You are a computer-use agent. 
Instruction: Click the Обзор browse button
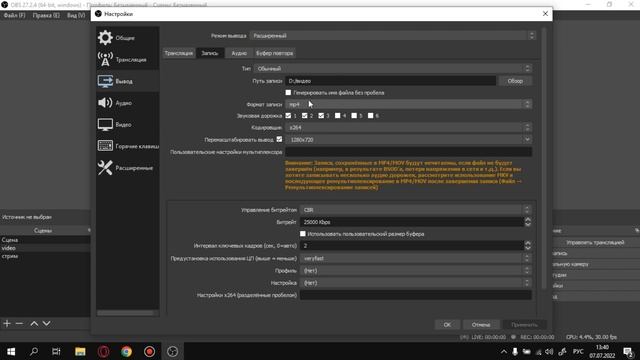pyautogui.click(x=515, y=81)
